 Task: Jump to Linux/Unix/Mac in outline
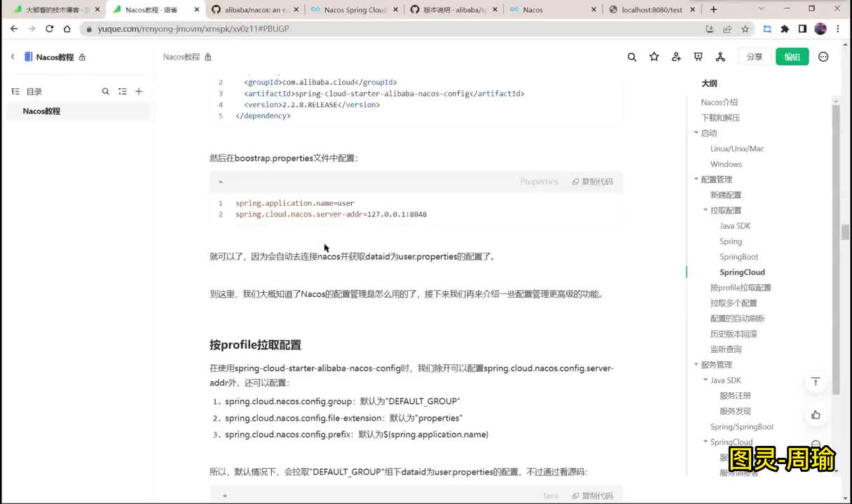coord(737,148)
